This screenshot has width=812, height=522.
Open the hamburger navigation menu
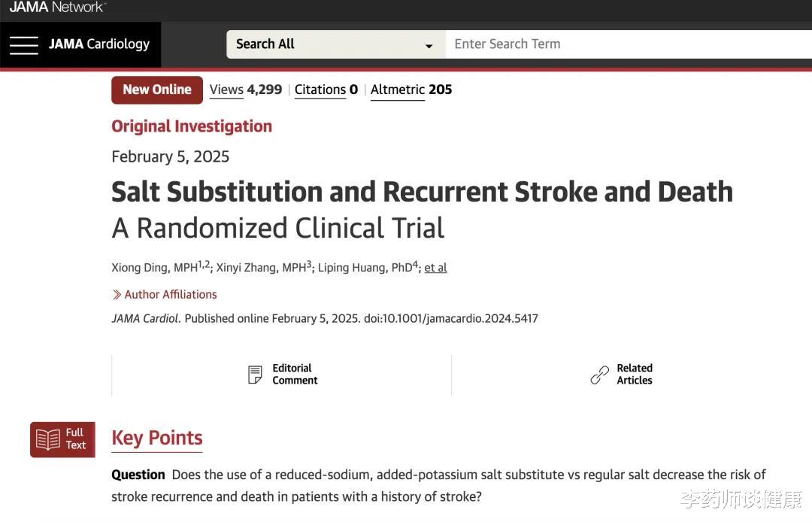click(x=23, y=44)
